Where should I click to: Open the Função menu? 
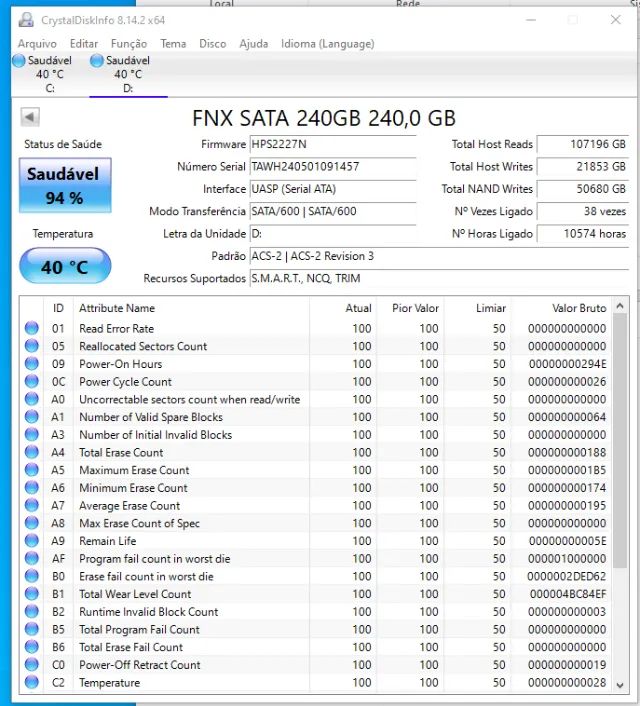click(129, 44)
